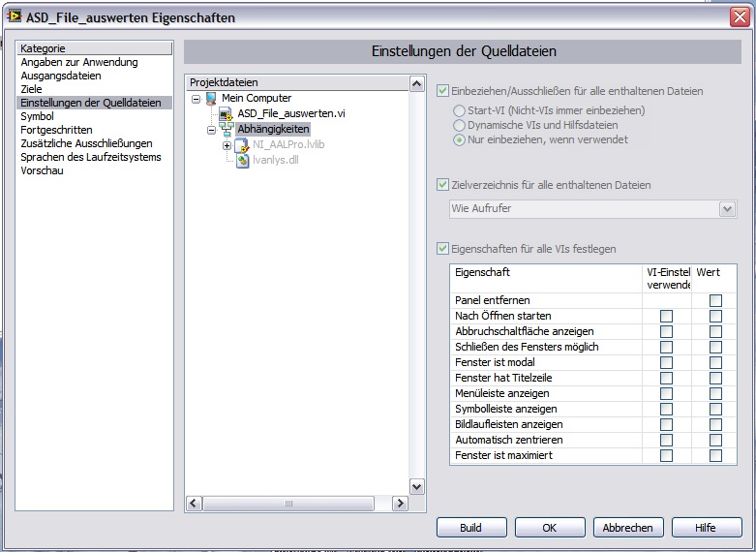Click project tree scroll down arrow
The width and height of the screenshot is (756, 552).
tap(416, 487)
